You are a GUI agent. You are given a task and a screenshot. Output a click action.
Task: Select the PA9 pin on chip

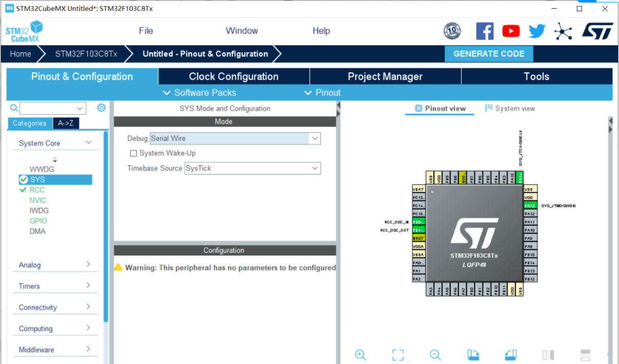point(530,238)
